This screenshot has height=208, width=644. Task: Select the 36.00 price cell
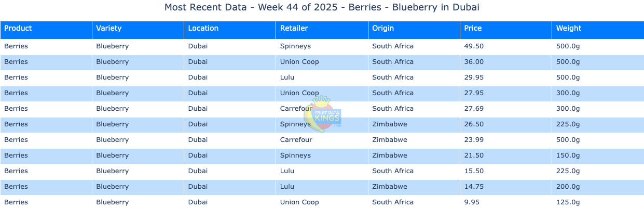tap(474, 62)
